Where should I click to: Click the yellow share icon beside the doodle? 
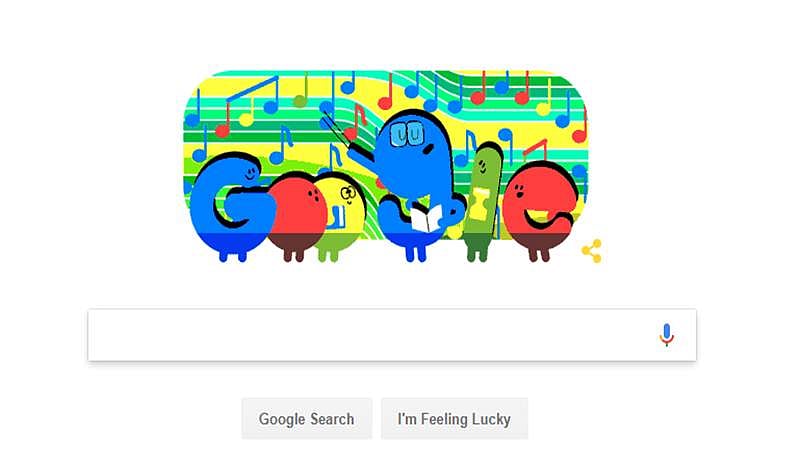coord(592,251)
